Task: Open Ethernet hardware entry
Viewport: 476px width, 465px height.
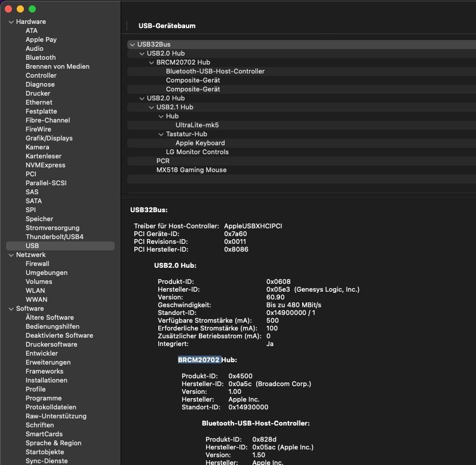Action: [39, 102]
